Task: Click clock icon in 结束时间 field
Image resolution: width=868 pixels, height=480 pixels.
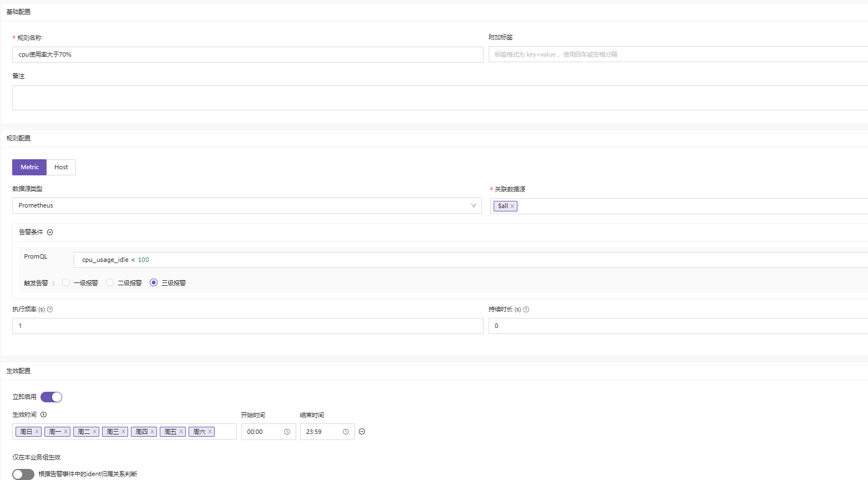Action: click(346, 432)
